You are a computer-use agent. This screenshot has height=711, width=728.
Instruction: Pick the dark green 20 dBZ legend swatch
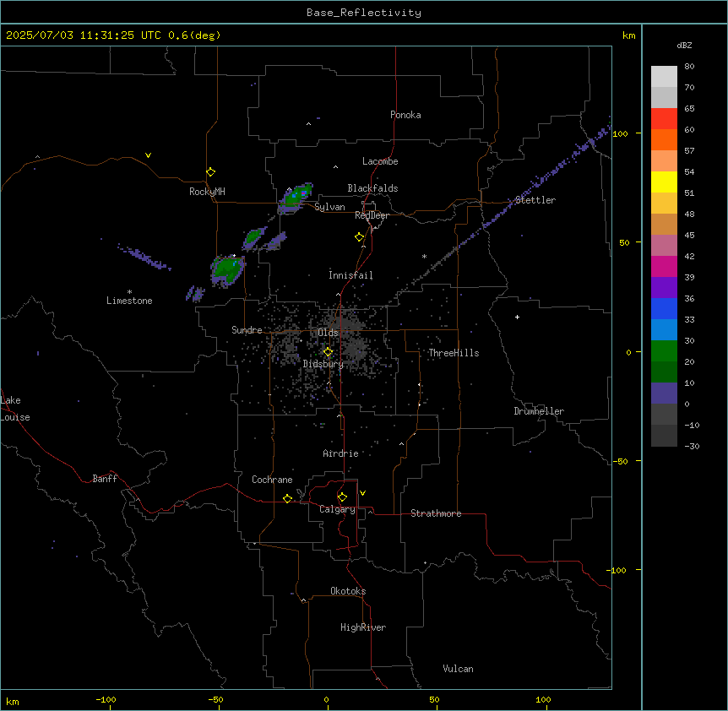pos(664,372)
